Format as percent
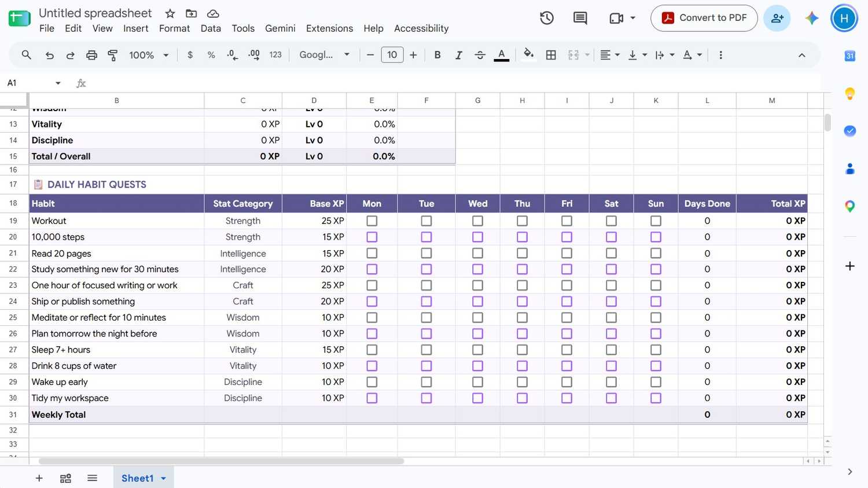 point(211,55)
